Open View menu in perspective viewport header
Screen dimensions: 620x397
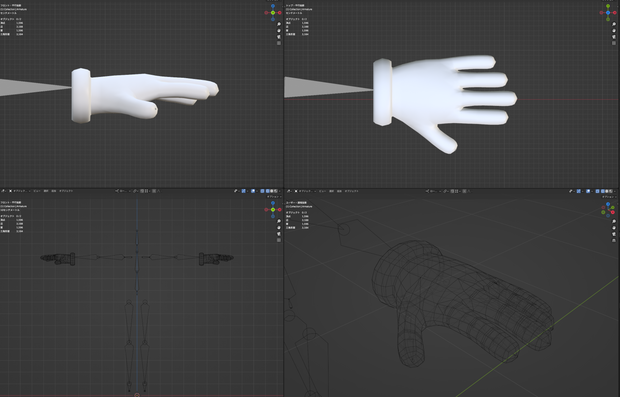pyautogui.click(x=323, y=191)
